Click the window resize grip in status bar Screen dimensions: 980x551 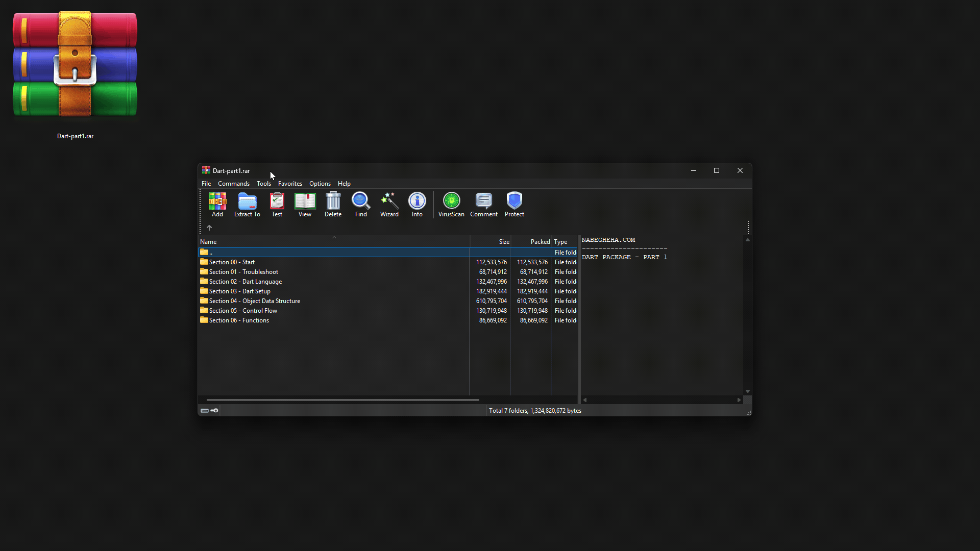[749, 413]
